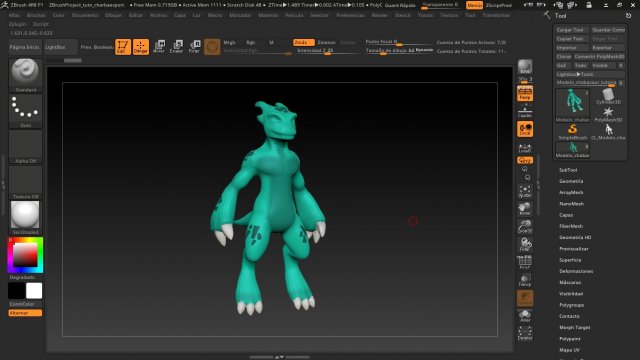Click the Espacio dinámico icon at the shelf bottom

525,333
